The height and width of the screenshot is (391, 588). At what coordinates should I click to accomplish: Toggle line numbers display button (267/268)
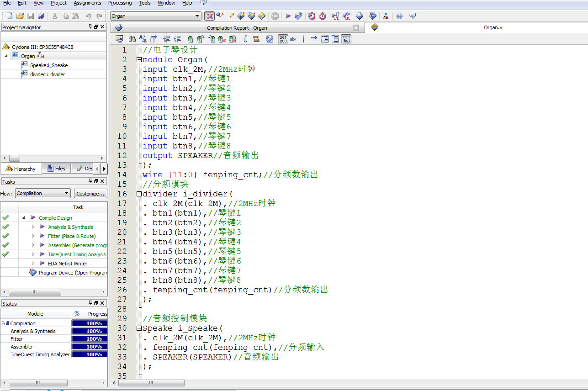pyautogui.click(x=283, y=39)
